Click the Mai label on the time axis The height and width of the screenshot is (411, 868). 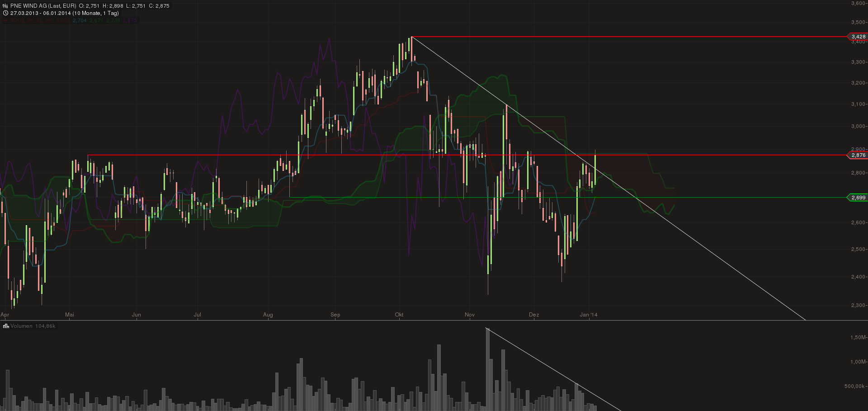pyautogui.click(x=70, y=315)
